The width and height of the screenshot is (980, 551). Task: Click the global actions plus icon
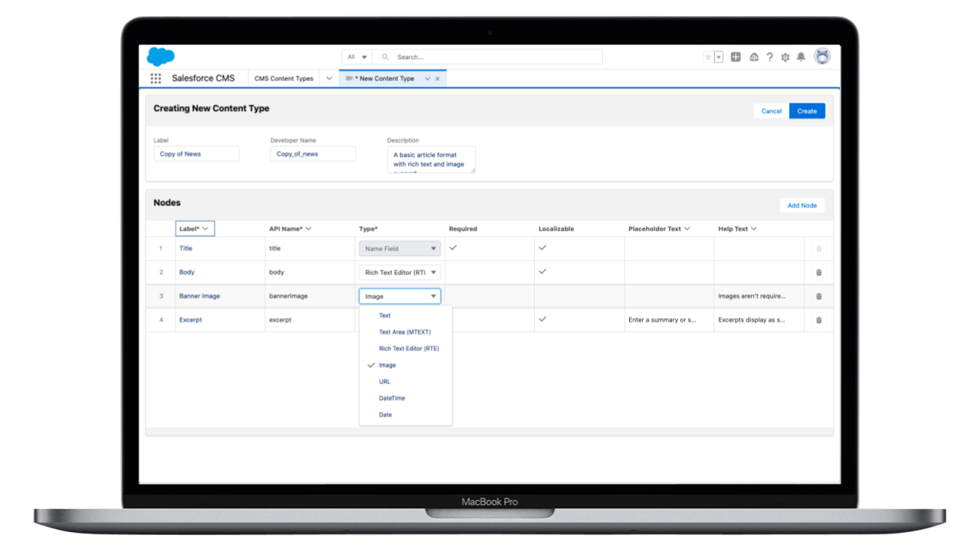tap(736, 57)
